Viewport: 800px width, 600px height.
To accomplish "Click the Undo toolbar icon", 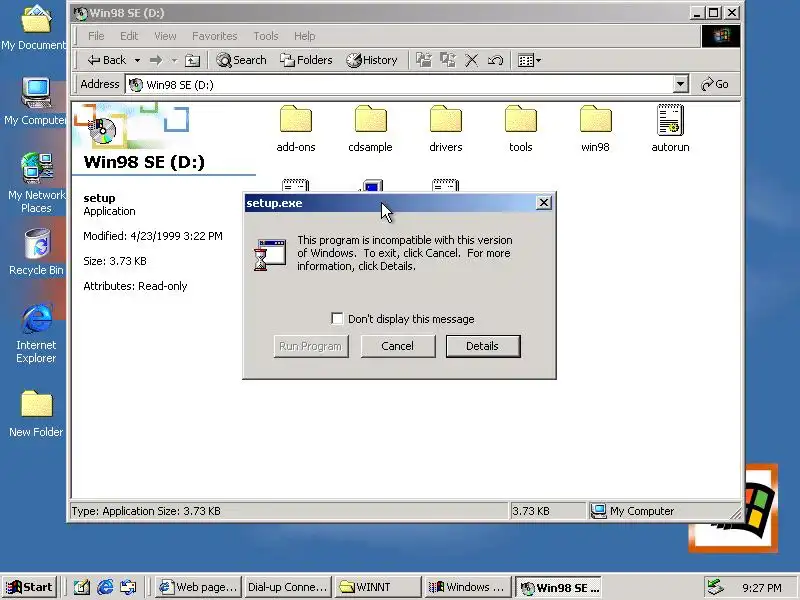I will pyautogui.click(x=495, y=60).
